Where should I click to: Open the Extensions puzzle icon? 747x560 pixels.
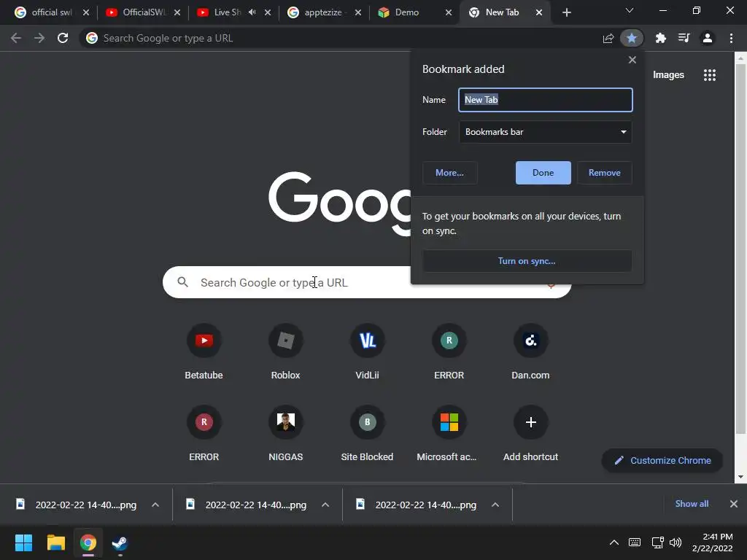660,38
